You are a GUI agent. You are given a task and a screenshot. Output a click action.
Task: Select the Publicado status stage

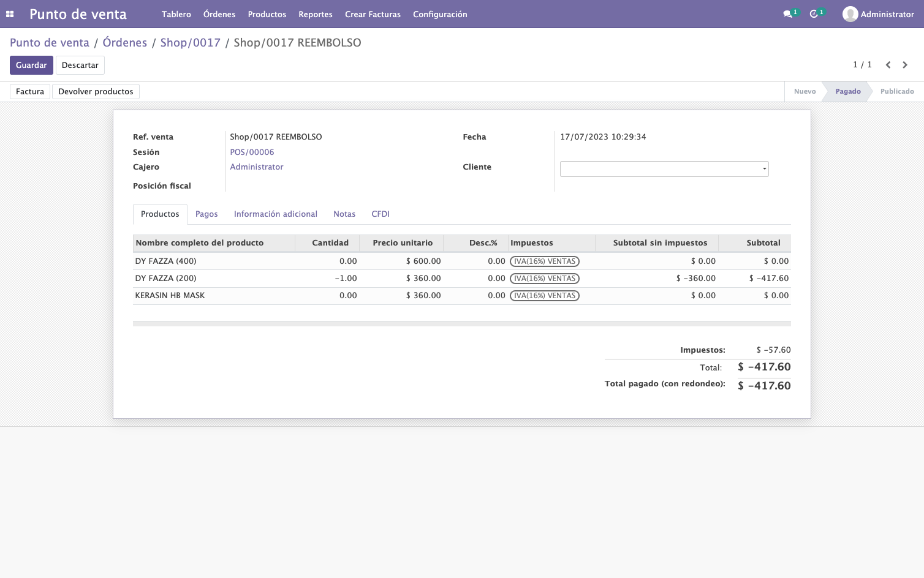click(897, 92)
